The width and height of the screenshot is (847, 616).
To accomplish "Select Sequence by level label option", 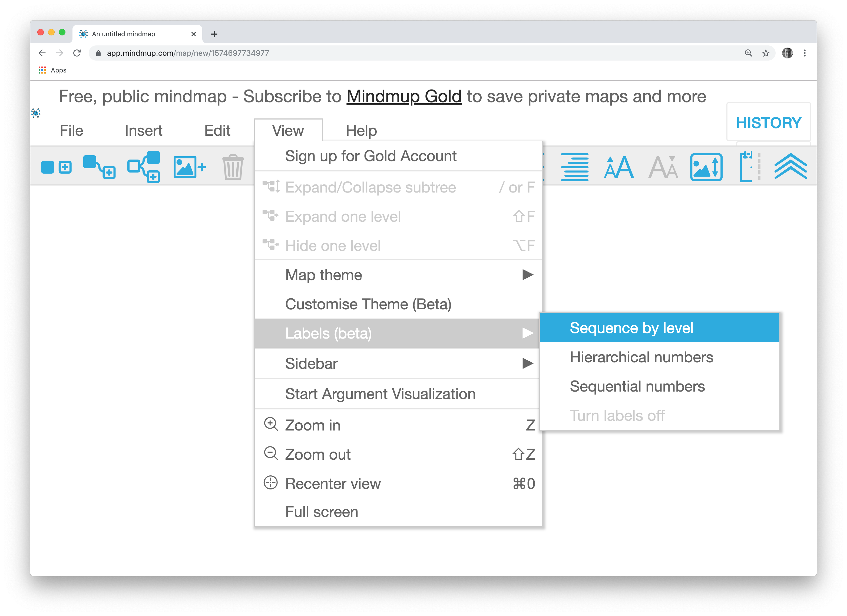I will (x=659, y=328).
